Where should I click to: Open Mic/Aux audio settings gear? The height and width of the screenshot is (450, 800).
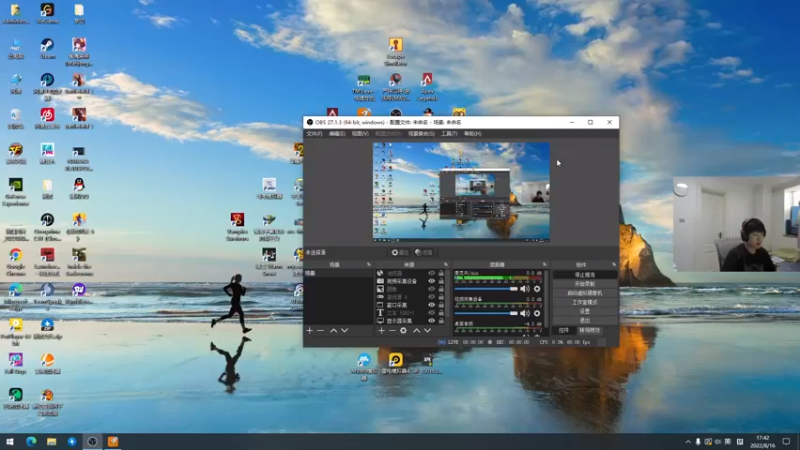pos(537,289)
